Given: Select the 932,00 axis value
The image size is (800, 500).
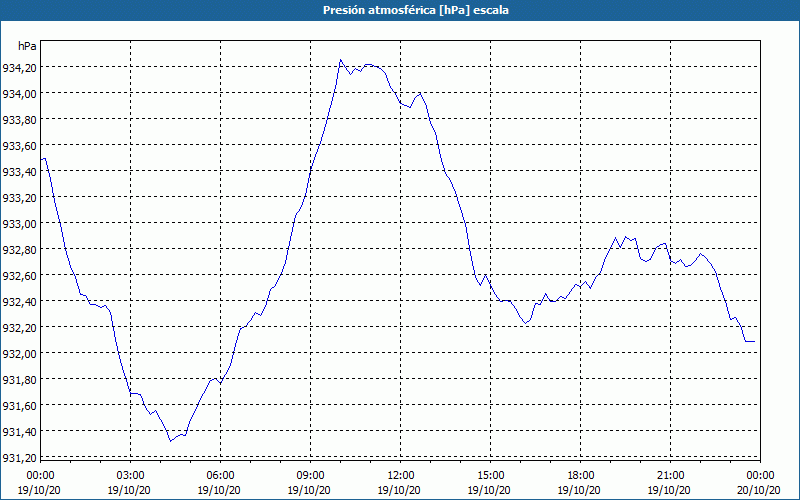Looking at the screenshot, I should click(x=19, y=354).
